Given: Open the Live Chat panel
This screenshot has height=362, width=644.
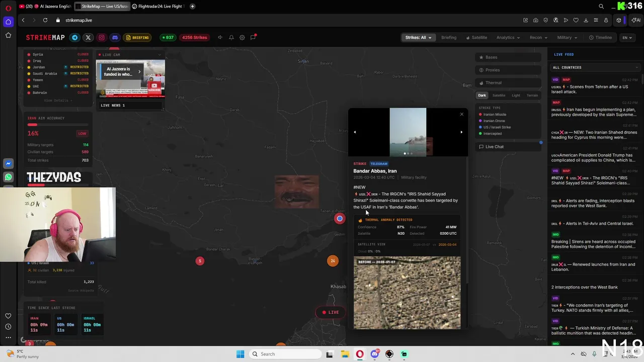Looking at the screenshot, I should 508,147.
